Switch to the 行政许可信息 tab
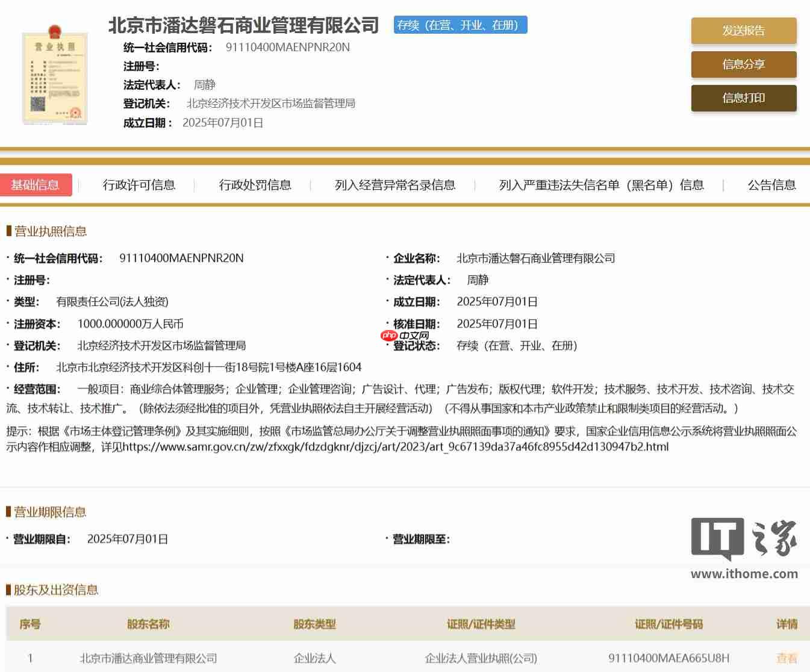 (x=140, y=185)
